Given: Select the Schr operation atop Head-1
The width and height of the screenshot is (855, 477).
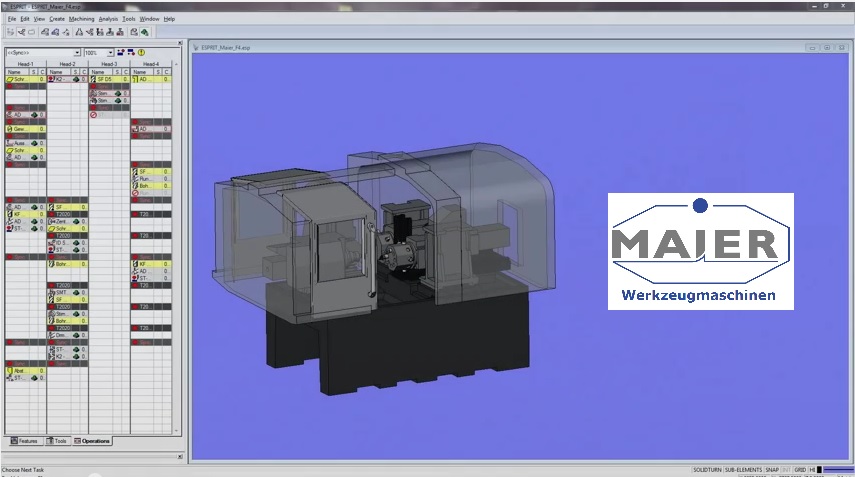Looking at the screenshot, I should click(21, 79).
